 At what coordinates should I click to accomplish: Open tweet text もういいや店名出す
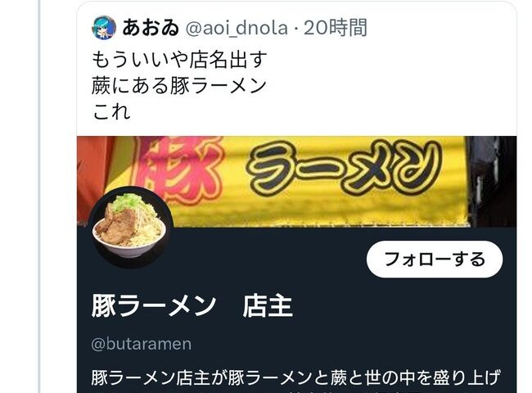[x=179, y=60]
